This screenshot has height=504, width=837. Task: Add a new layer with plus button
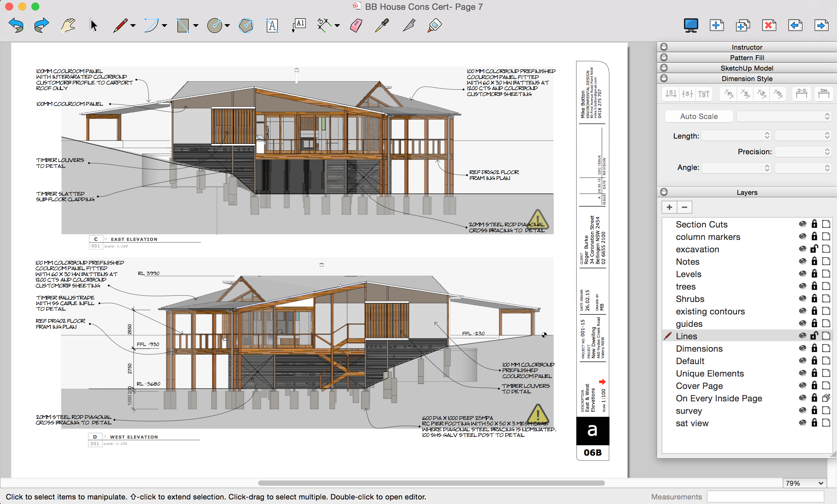point(669,207)
